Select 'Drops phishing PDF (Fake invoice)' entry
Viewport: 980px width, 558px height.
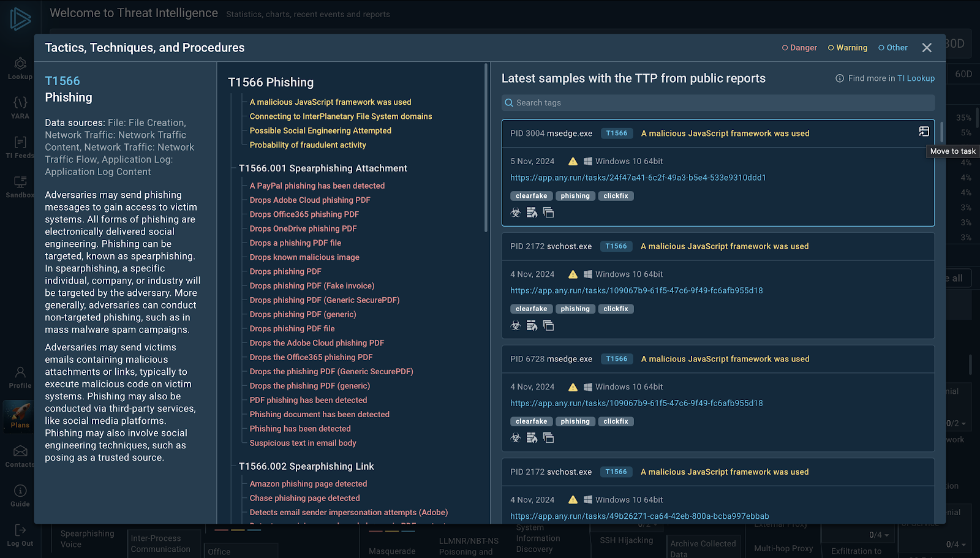pyautogui.click(x=312, y=286)
